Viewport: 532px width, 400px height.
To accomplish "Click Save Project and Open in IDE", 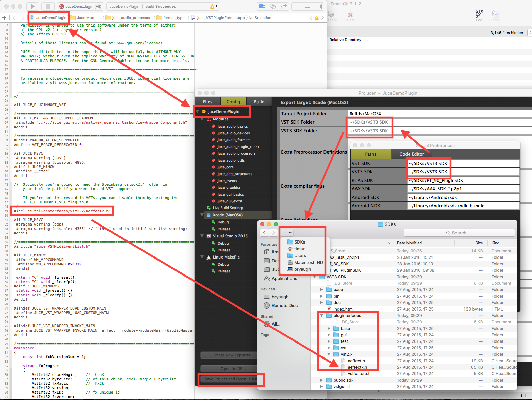I will (231, 379).
